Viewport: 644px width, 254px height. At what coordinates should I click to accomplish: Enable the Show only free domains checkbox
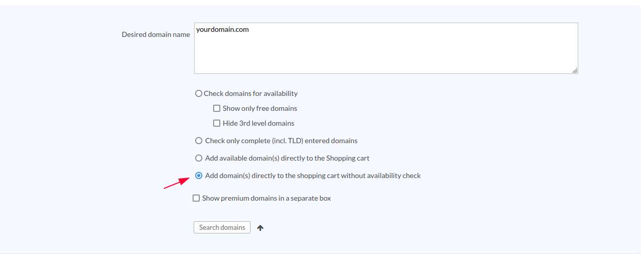pos(217,108)
